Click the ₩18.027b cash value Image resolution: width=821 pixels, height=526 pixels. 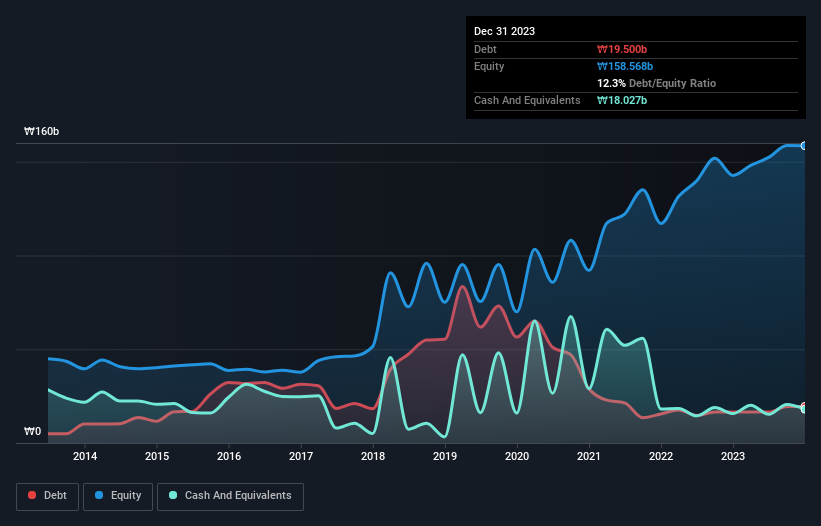tap(622, 100)
